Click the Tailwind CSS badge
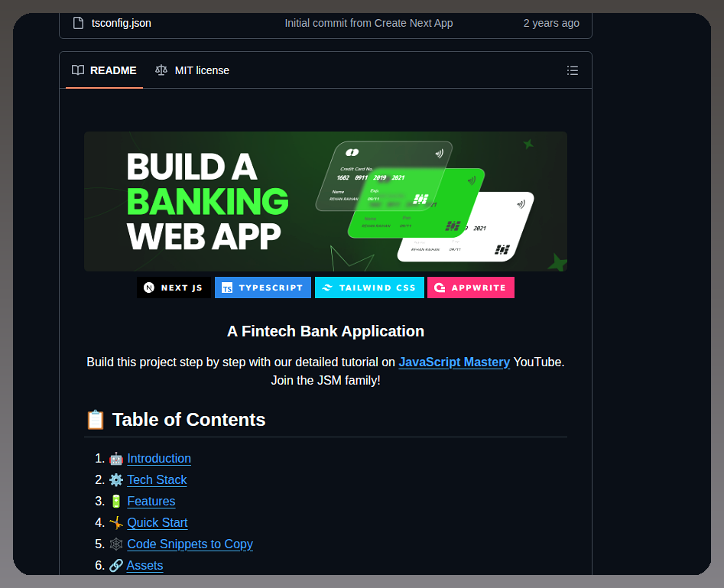This screenshot has width=724, height=588. click(x=369, y=288)
